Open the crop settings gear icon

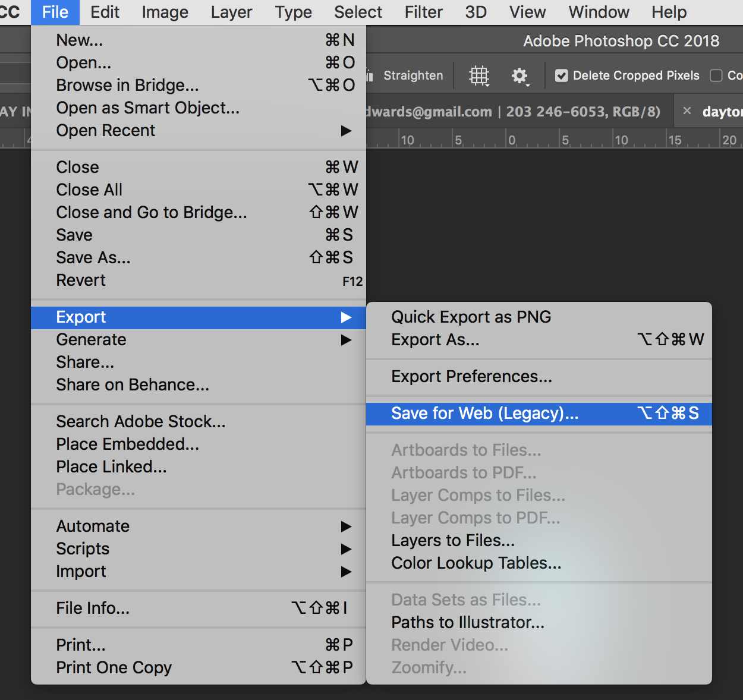[x=520, y=75]
